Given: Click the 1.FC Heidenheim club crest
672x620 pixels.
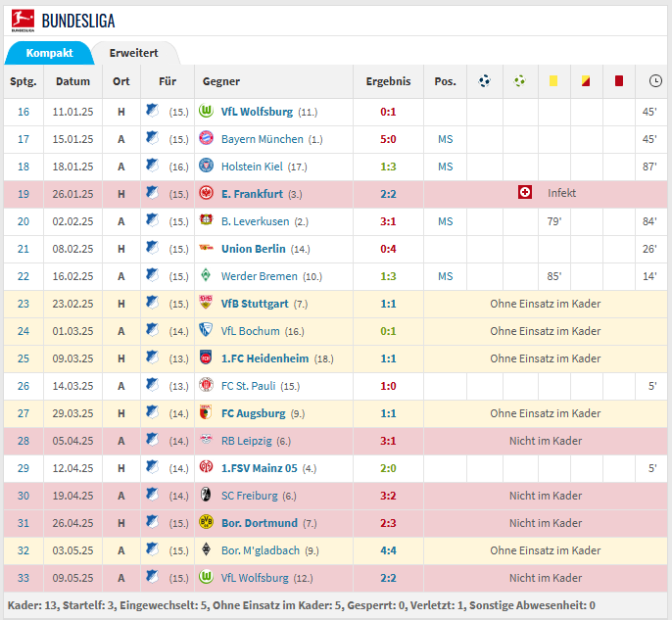Looking at the screenshot, I should [206, 358].
